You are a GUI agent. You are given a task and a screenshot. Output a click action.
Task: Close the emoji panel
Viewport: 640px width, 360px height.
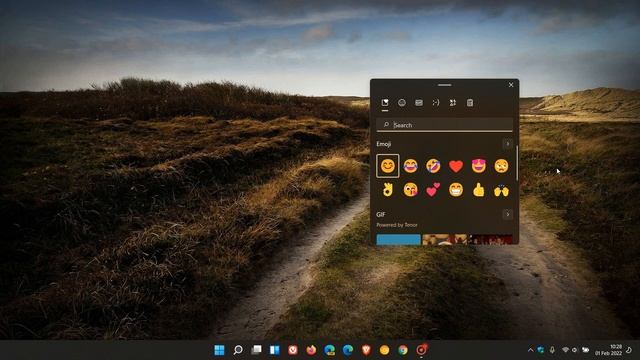point(511,85)
